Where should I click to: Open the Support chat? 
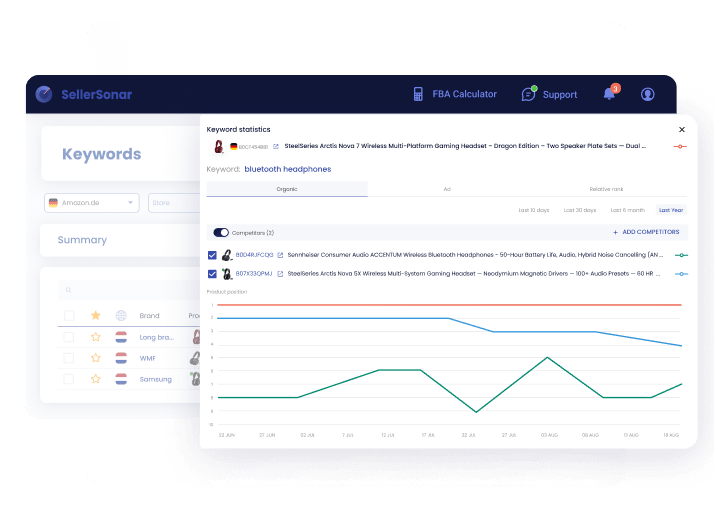(549, 94)
